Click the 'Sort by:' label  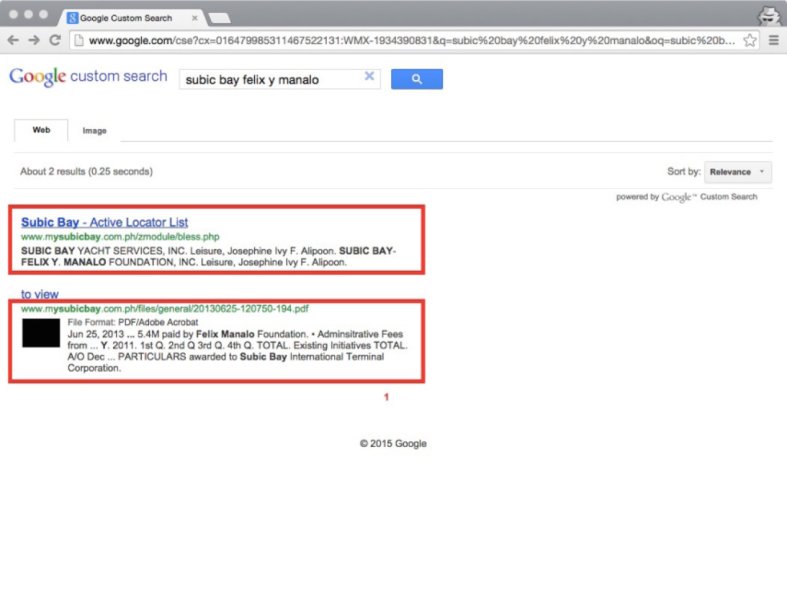pyautogui.click(x=684, y=171)
